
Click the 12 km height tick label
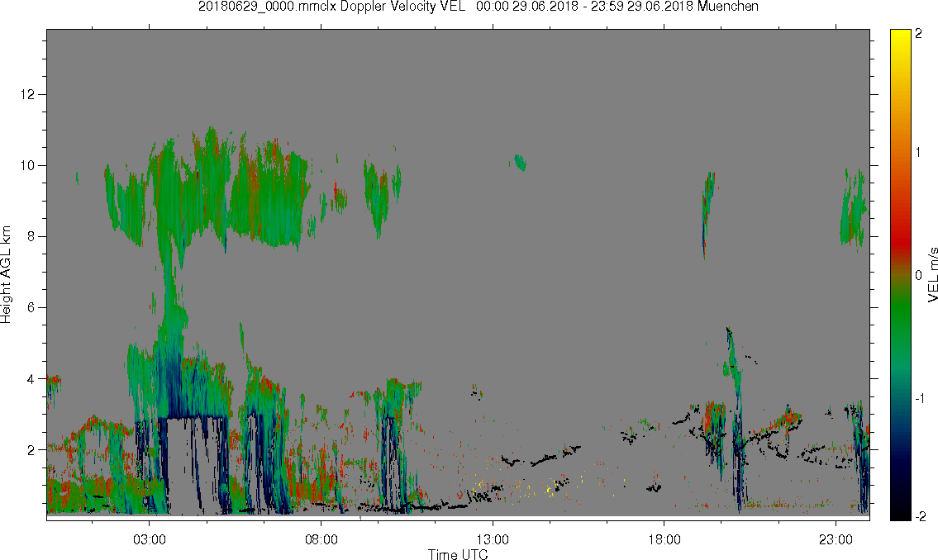[x=27, y=94]
